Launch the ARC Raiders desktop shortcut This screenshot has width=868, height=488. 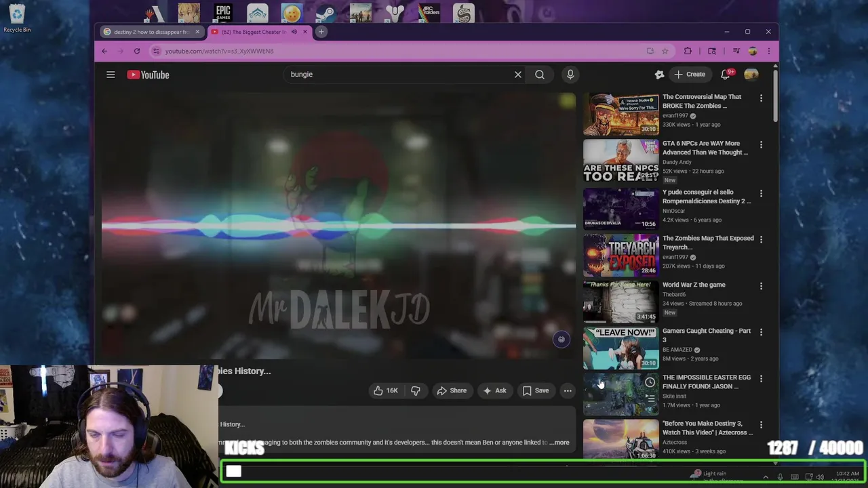(429, 14)
